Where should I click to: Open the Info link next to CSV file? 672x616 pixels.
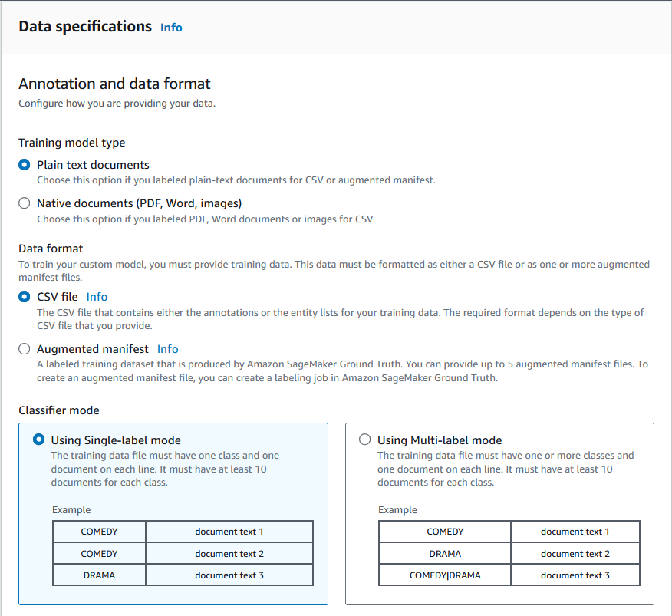pos(97,297)
